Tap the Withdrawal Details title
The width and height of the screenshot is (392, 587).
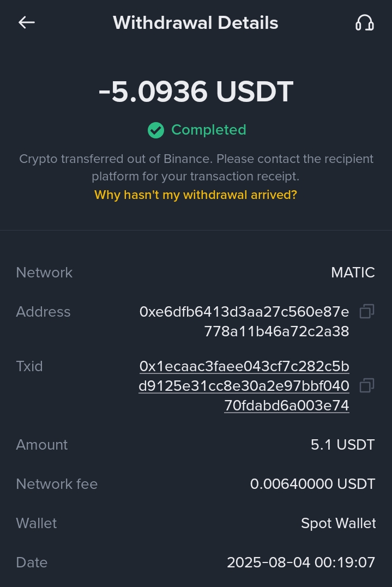196,23
